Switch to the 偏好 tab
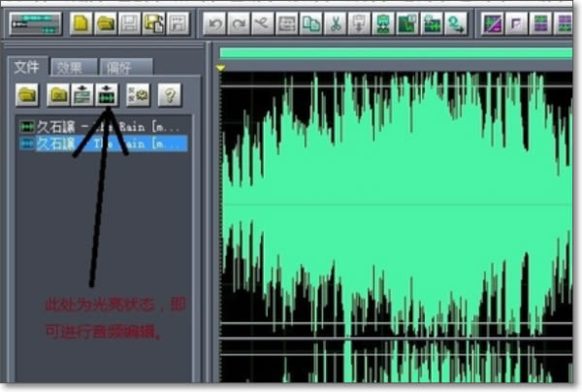 (123, 67)
